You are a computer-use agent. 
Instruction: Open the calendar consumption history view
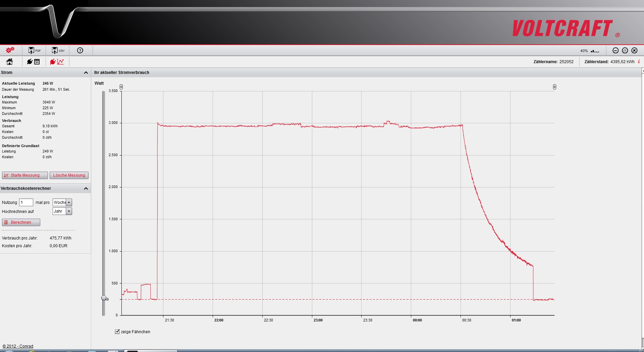pyautogui.click(x=34, y=61)
